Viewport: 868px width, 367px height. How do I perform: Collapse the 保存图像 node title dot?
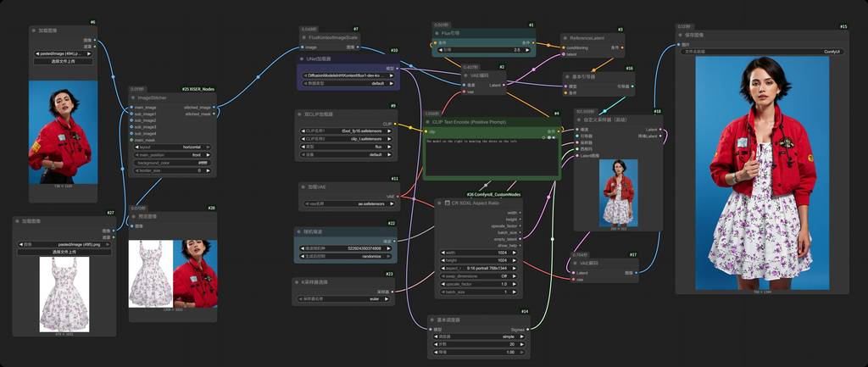681,35
